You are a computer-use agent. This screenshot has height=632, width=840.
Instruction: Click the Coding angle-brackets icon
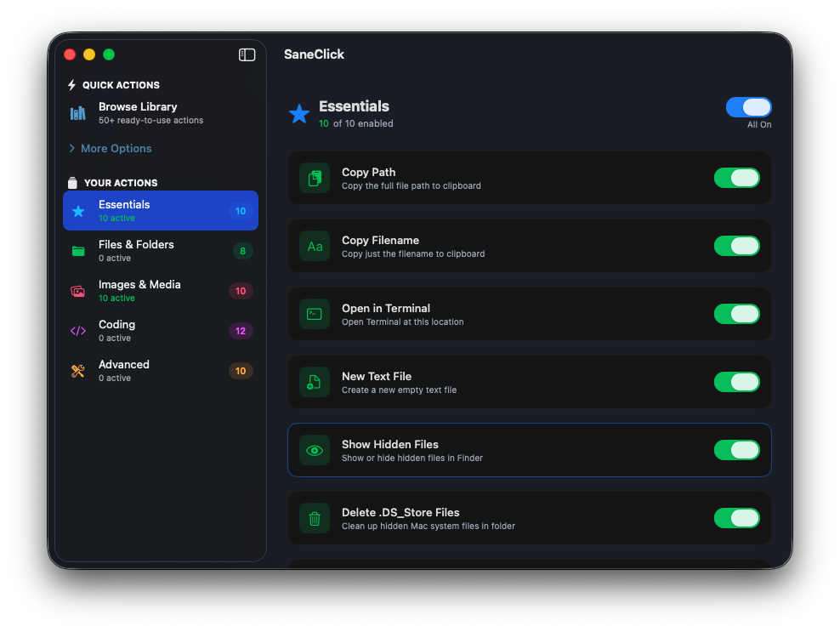[x=78, y=331]
